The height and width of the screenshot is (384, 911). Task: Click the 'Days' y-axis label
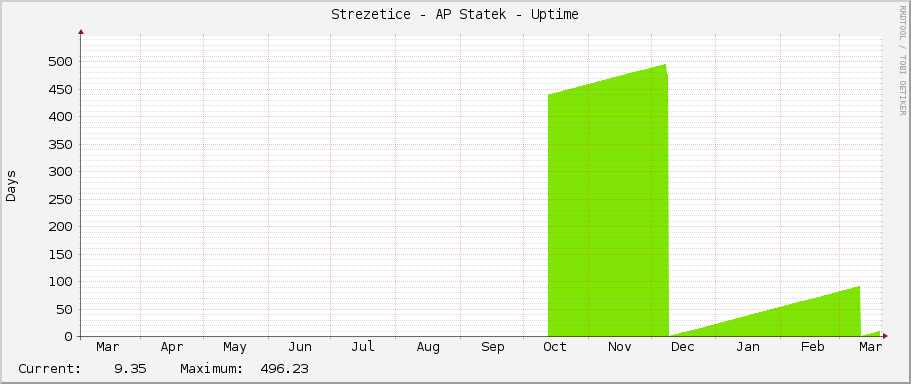(x=11, y=186)
